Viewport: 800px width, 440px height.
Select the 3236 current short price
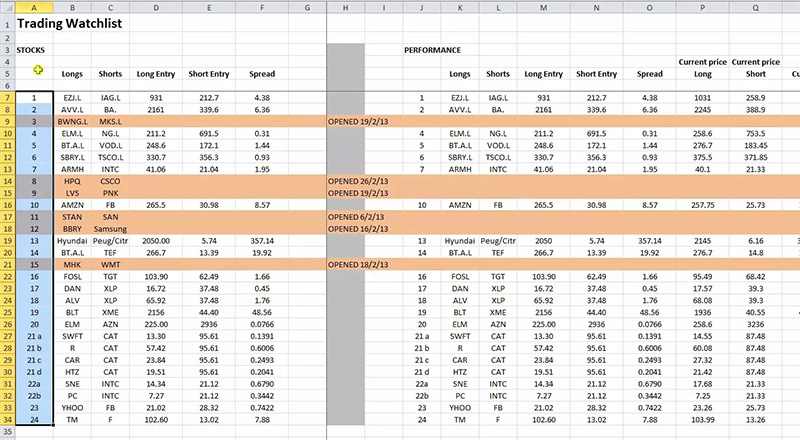(x=756, y=324)
